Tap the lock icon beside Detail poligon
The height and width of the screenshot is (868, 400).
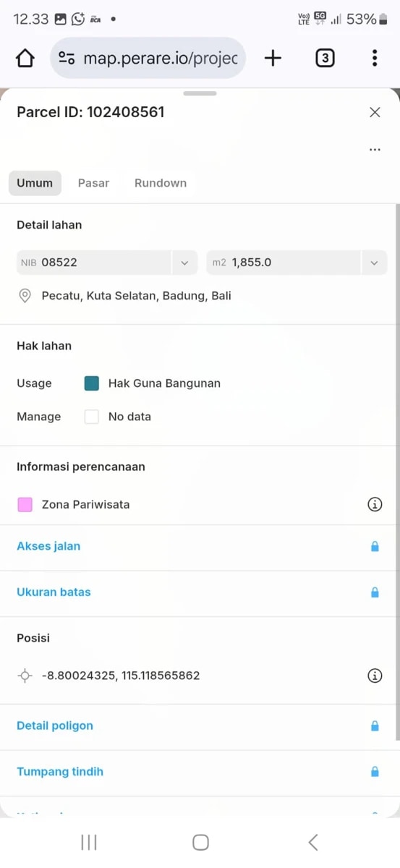click(x=375, y=726)
